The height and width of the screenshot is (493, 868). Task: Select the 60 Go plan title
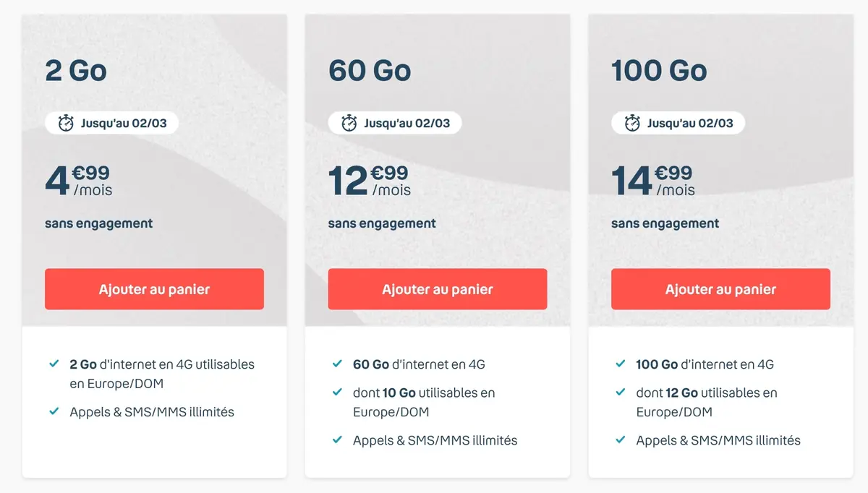pyautogui.click(x=370, y=70)
